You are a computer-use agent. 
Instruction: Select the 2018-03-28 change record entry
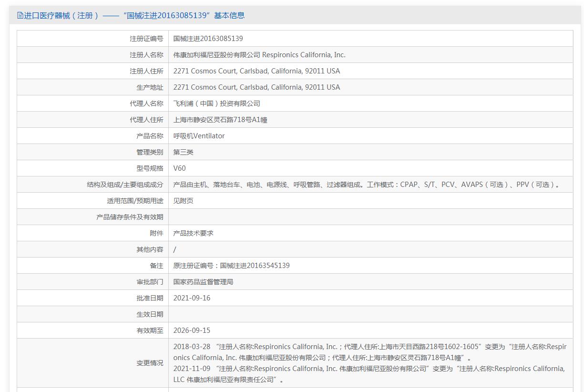pyautogui.click(x=370, y=352)
